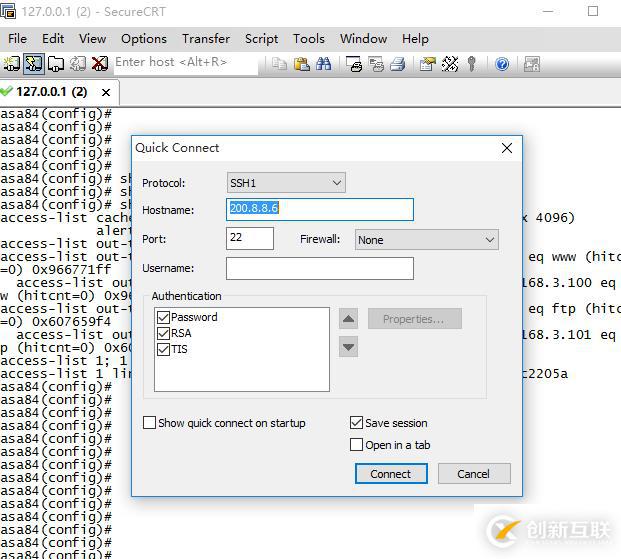Screen dimensions: 621x559
Task: Click the key icon in toolbar
Action: 472,63
